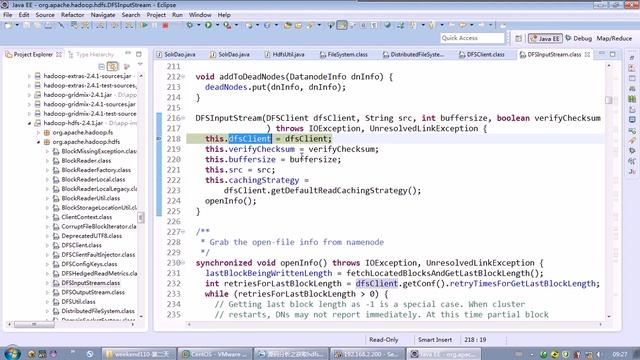This screenshot has width=640, height=360.
Task: Click the Project Explorer vertical scrollbar thumb
Action: pos(141,217)
